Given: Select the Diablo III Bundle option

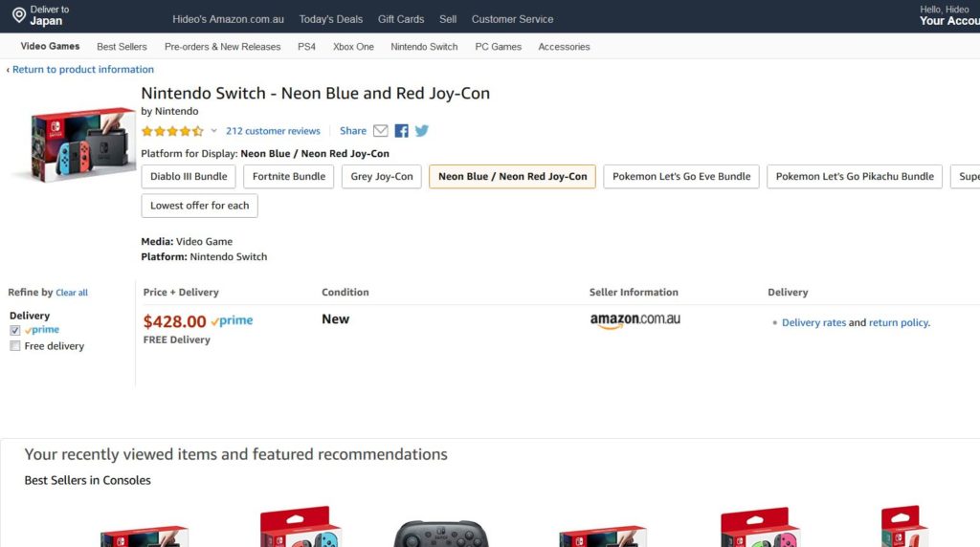Looking at the screenshot, I should click(x=189, y=177).
